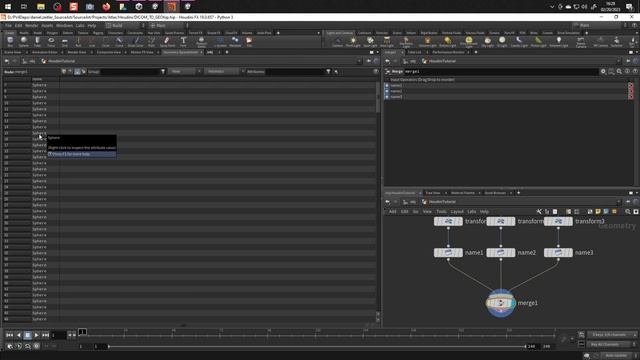This screenshot has width=640, height=360.
Task: Open the File menu
Action: click(8, 25)
